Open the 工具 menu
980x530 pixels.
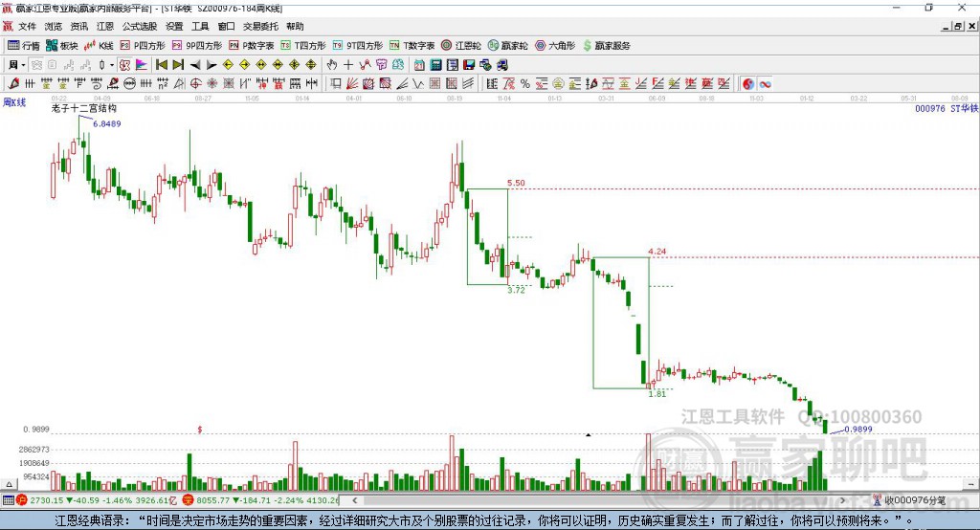200,26
